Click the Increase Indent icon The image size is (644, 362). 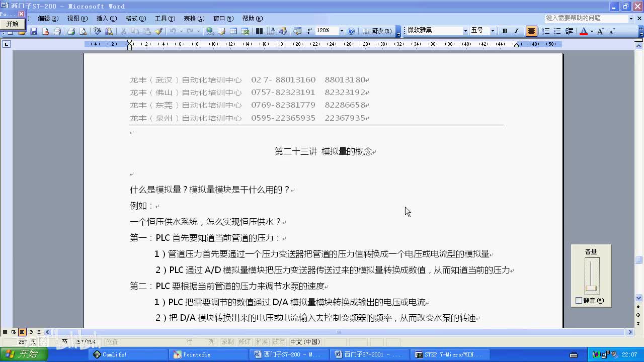coord(570,31)
